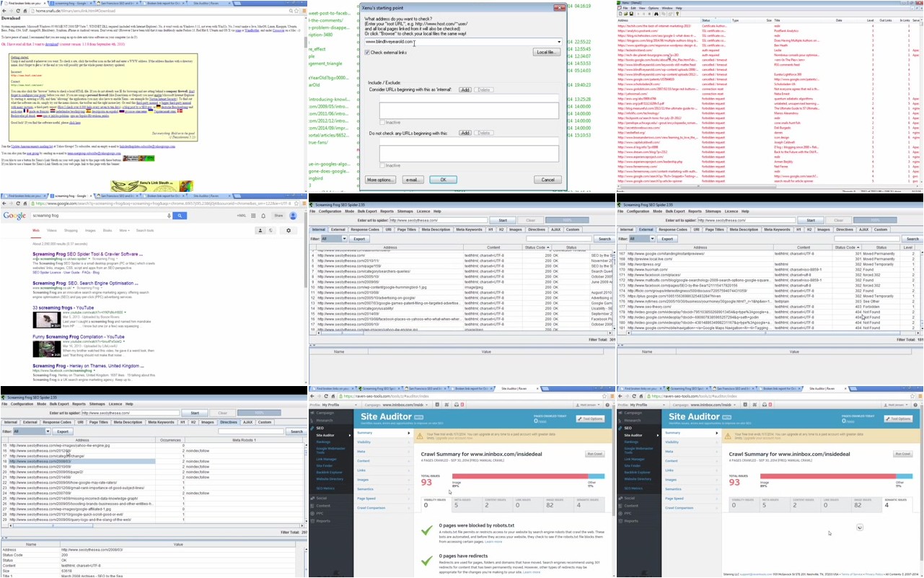Click the 100% progress bar in the Internal-tab Screaming Frog window
Screen dimensions: 924x578
[567, 220]
